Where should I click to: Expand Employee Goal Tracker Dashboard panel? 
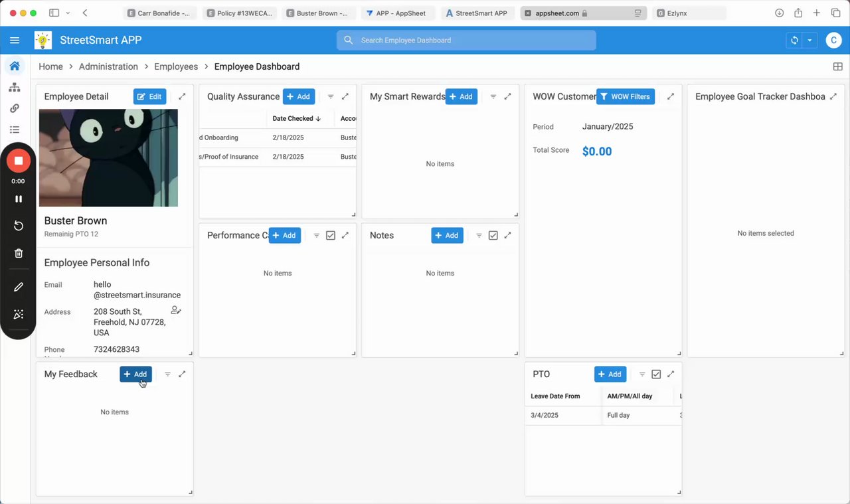pos(833,96)
